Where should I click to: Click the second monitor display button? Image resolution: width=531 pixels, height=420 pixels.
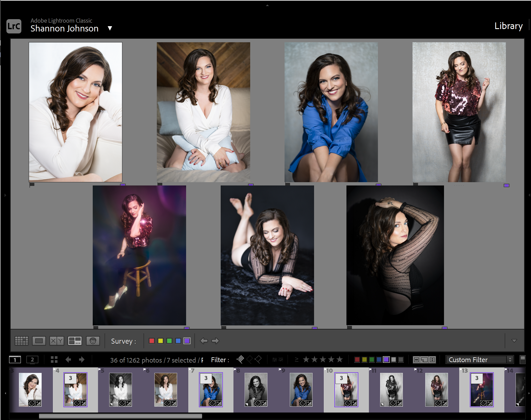[32, 360]
